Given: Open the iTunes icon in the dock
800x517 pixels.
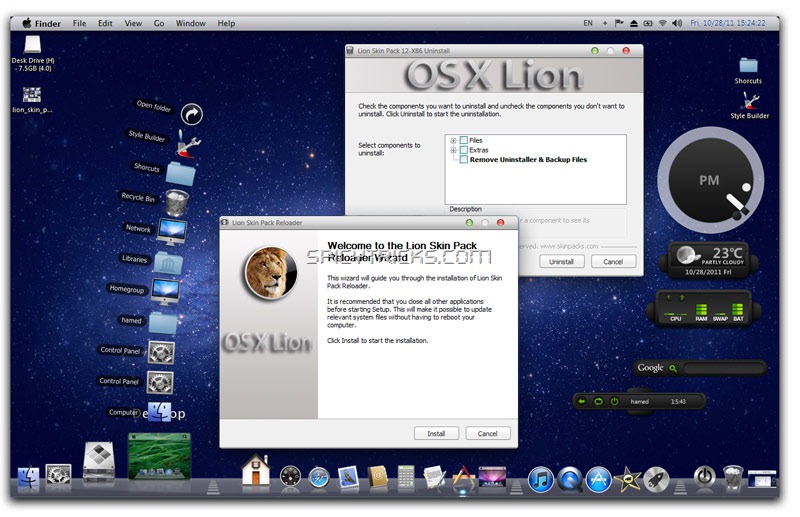Looking at the screenshot, I should [541, 479].
